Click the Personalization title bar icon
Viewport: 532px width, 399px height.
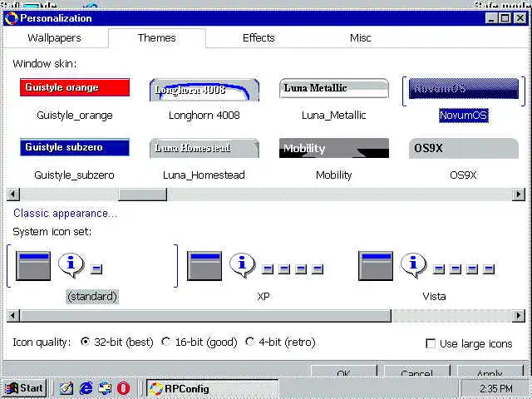tap(11, 18)
